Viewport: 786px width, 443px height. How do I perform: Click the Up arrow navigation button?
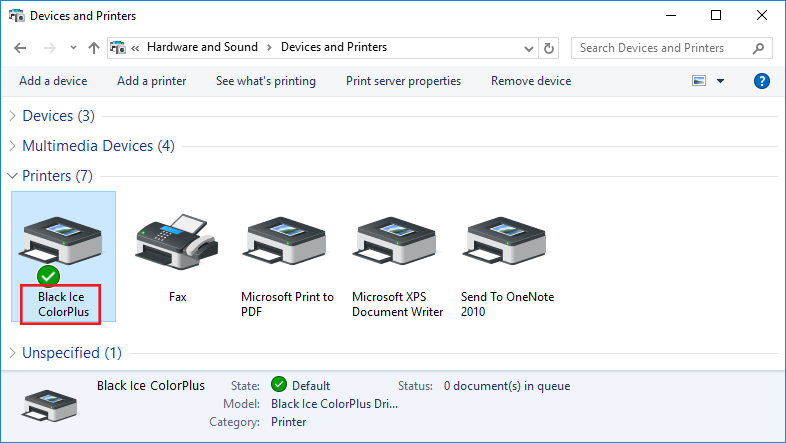click(94, 47)
